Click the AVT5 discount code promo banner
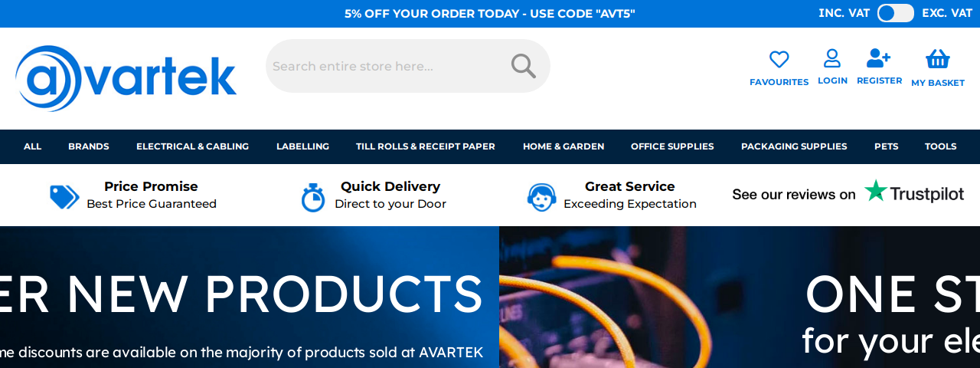Image resolution: width=980 pixels, height=368 pixels. 490,14
